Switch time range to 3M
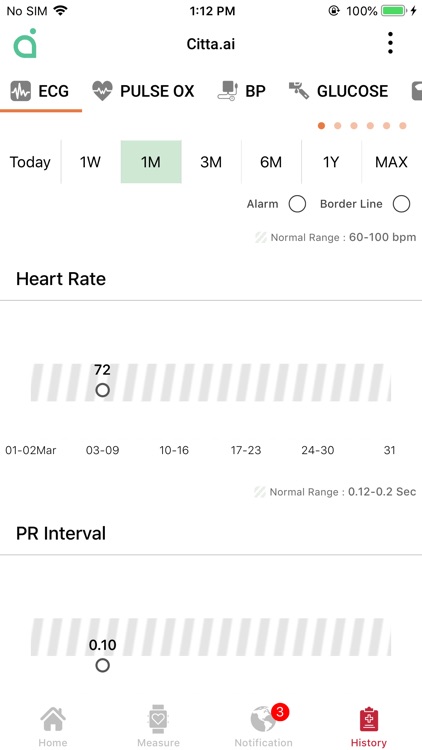The image size is (422, 750). [211, 162]
